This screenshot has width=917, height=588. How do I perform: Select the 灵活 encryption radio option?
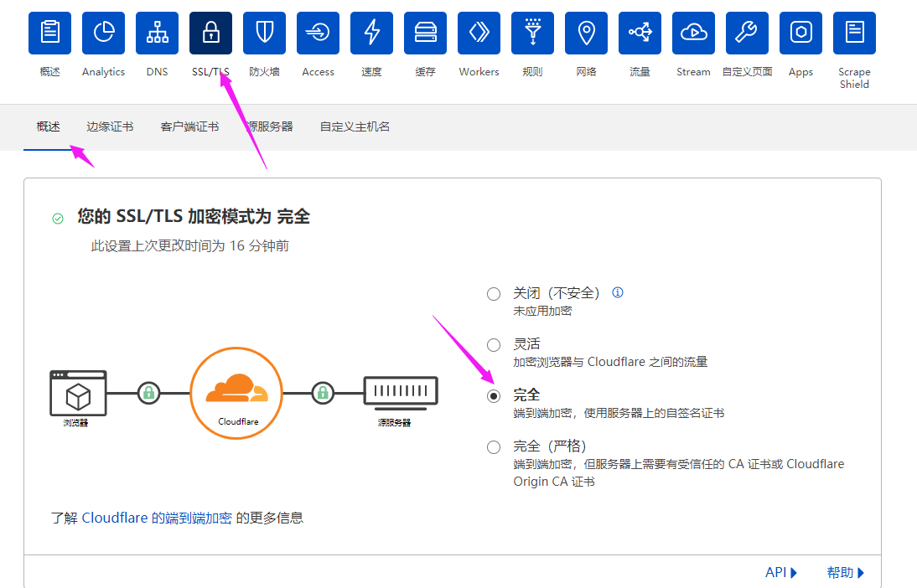pos(494,345)
